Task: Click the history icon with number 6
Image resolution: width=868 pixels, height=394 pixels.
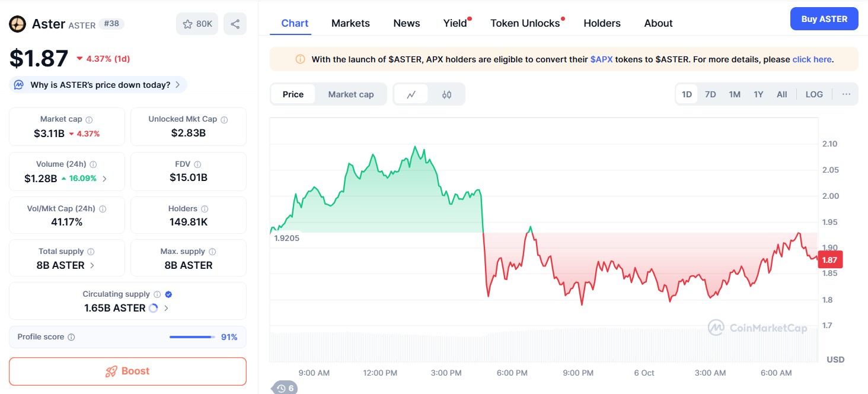Action: [284, 388]
